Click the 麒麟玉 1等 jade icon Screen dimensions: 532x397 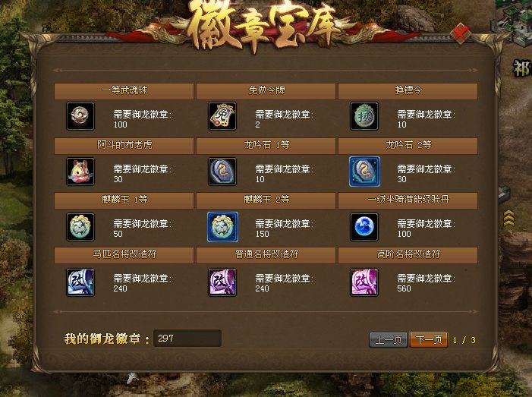tap(80, 227)
